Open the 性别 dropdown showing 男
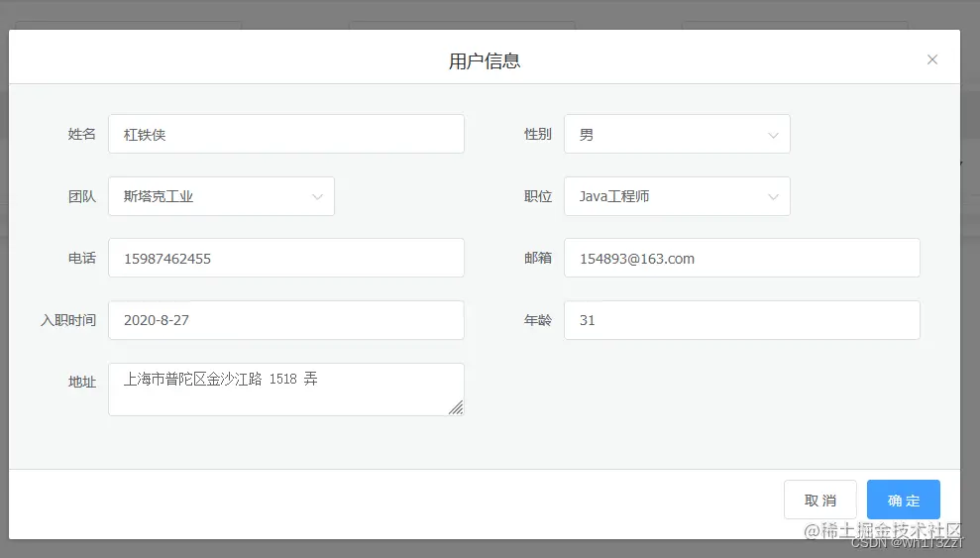This screenshot has height=558, width=980. [x=677, y=134]
